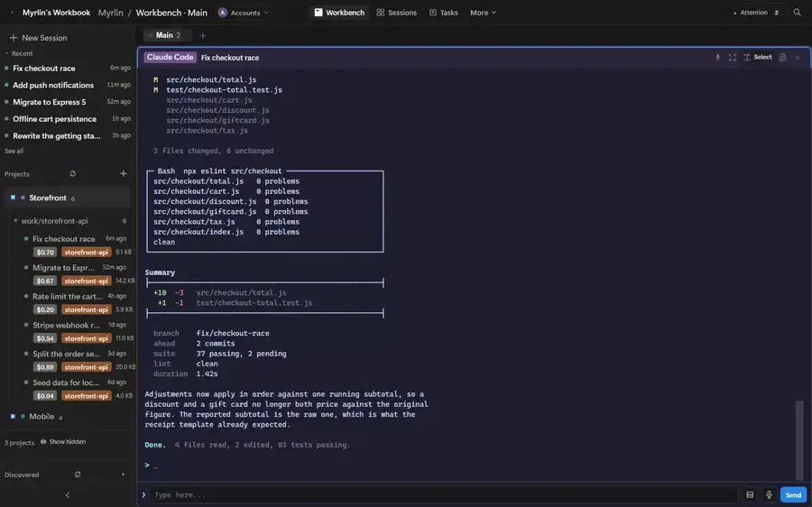This screenshot has height=507, width=812.
Task: Click the pin icon in Claude Code pane header
Action: coord(718,58)
